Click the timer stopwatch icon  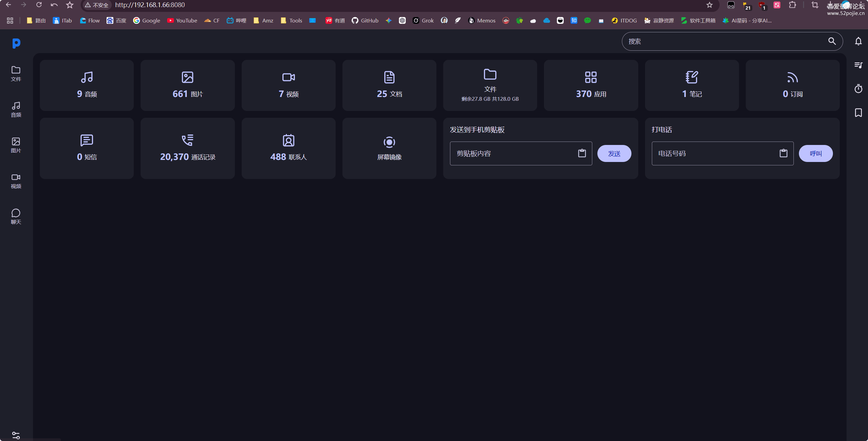[858, 88]
